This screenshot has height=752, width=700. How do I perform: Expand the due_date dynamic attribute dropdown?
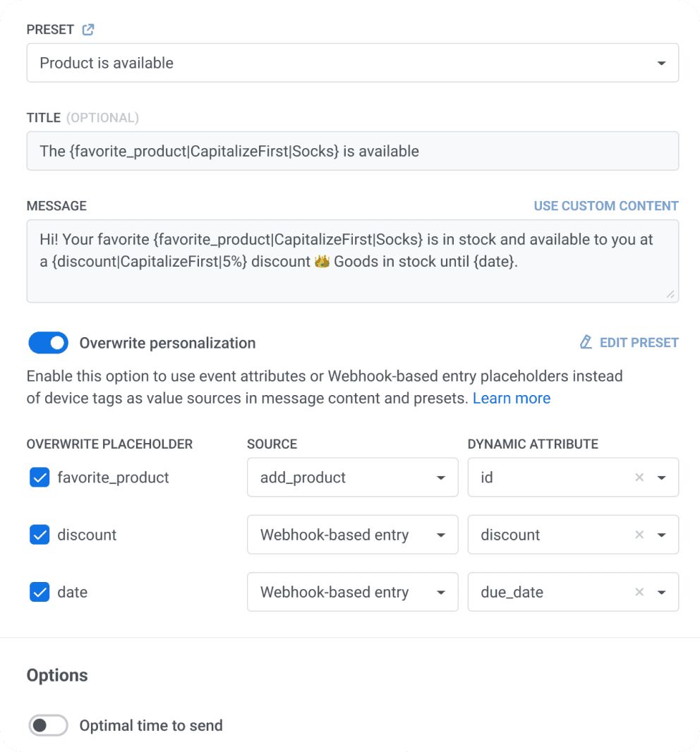(x=662, y=592)
